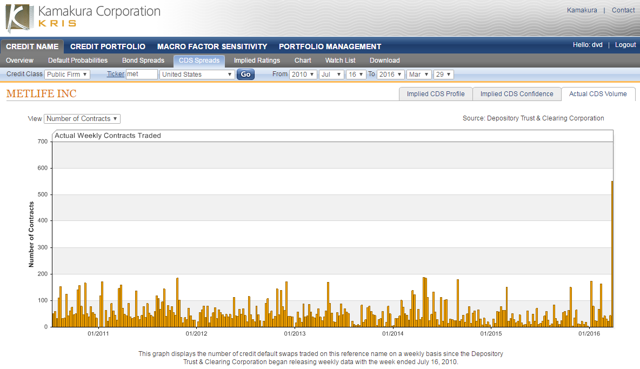Expand the To year 2016 dropdown

click(391, 74)
